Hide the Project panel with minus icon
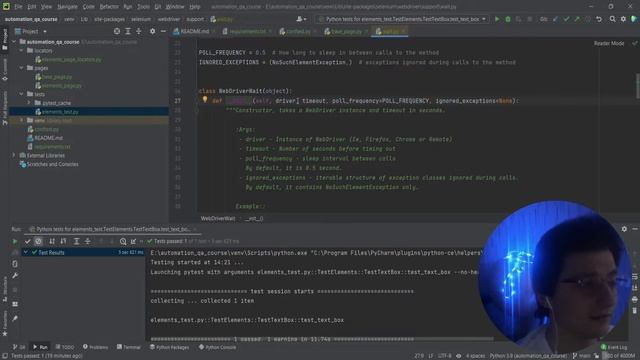This screenshot has width=640, height=360. (x=163, y=31)
